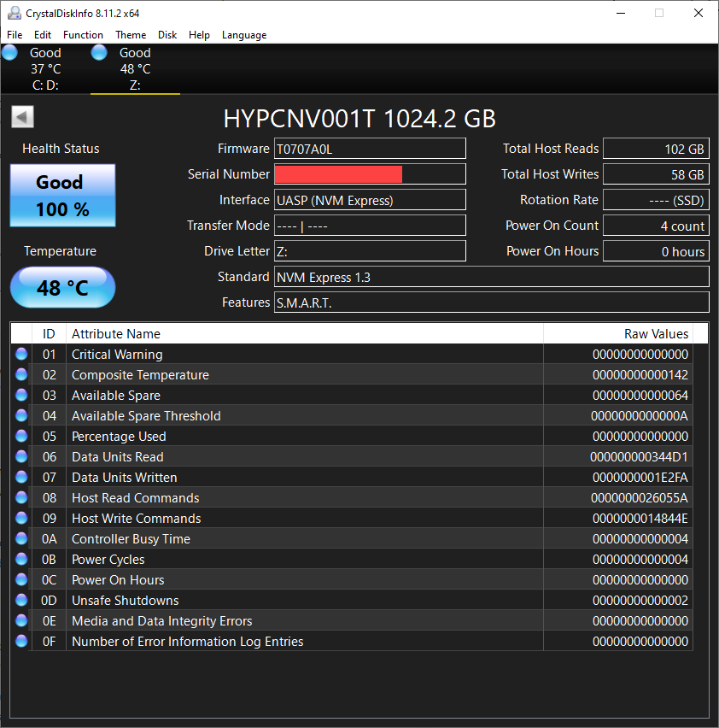The width and height of the screenshot is (719, 728).
Task: Click the Interface field UASP (NVM Express)
Action: 370,200
